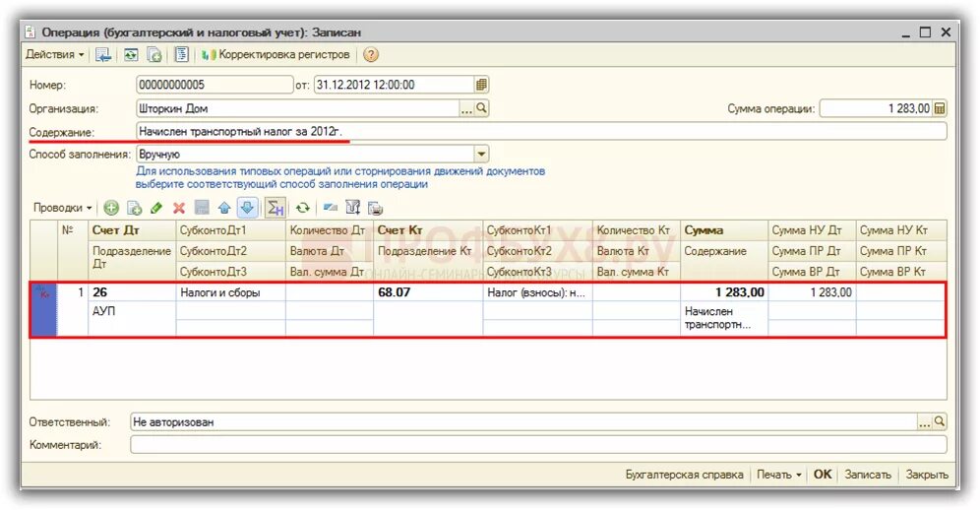Open organization selection ellipsis button
This screenshot has height=510, width=980.
[466, 109]
